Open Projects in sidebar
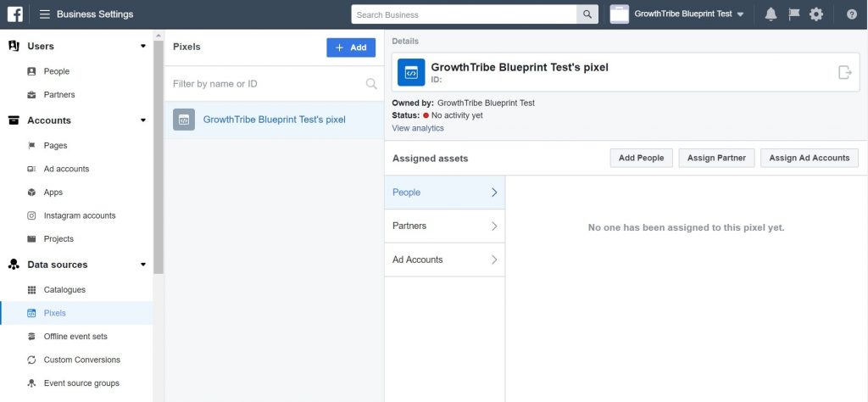The height and width of the screenshot is (402, 868). 58,238
